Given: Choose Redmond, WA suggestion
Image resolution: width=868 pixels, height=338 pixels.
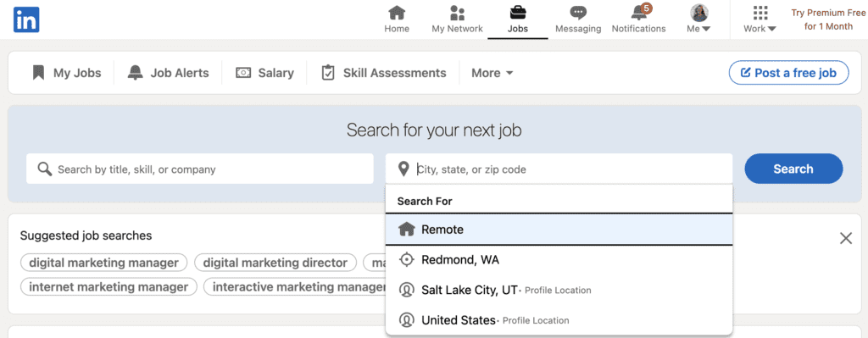Looking at the screenshot, I should pyautogui.click(x=559, y=259).
